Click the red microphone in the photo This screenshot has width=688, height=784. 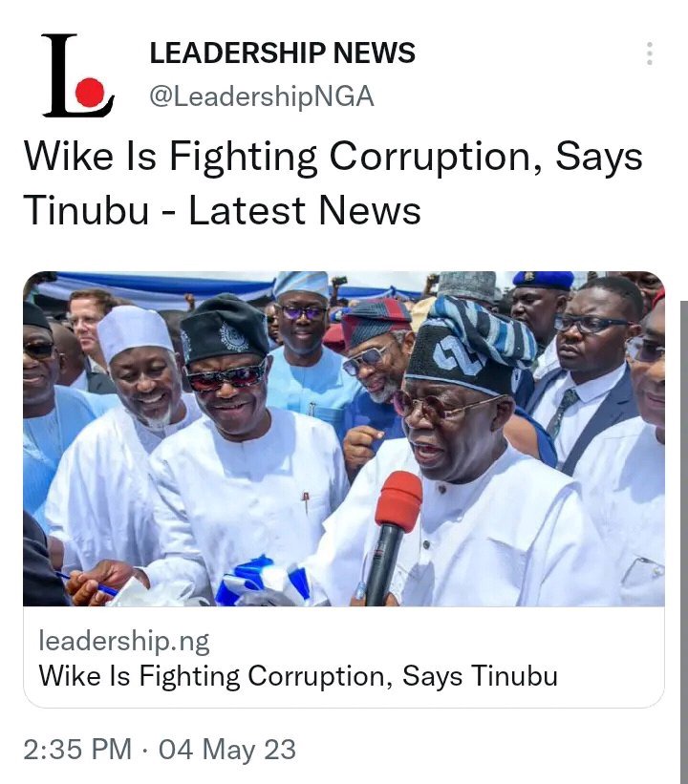click(393, 537)
